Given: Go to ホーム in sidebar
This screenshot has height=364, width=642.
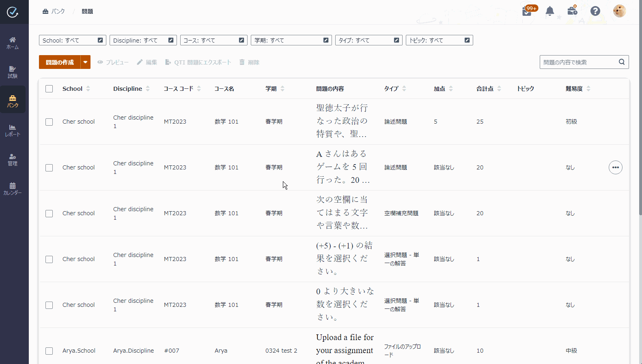Looking at the screenshot, I should click(x=13, y=43).
